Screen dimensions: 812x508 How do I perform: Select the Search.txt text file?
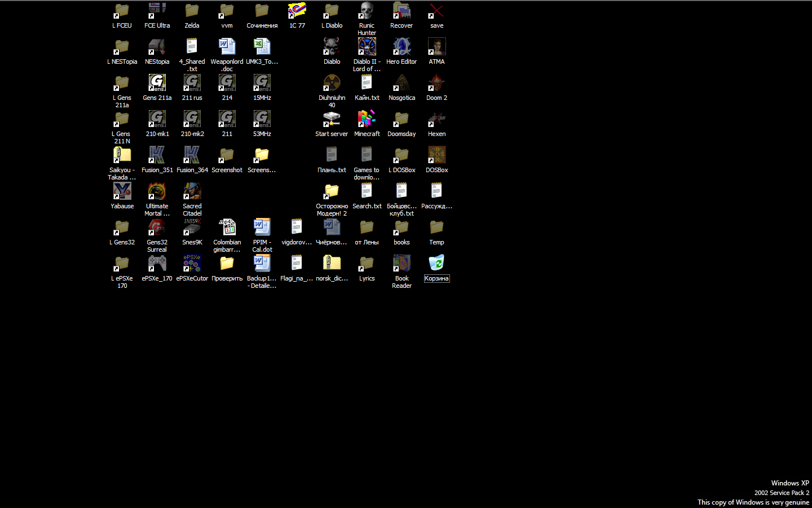(x=367, y=192)
